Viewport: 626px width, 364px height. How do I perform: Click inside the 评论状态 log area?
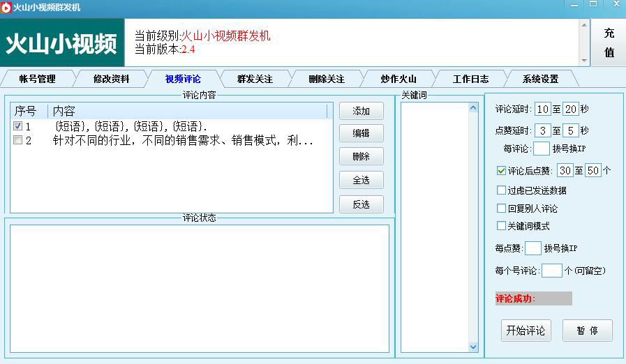(199, 289)
